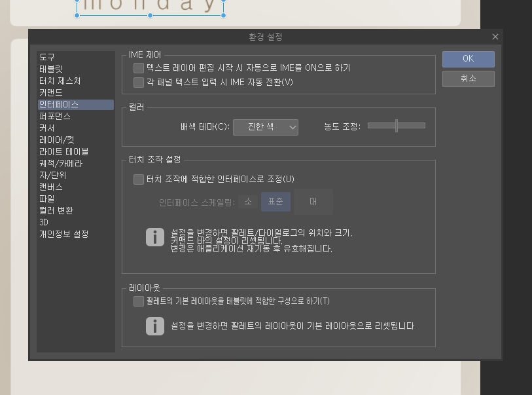Screen dimensions: 532x395
Task: Toggle 각 패널 텍스트 입력 시 IME 자동 전환 checkbox
Action: tap(139, 82)
